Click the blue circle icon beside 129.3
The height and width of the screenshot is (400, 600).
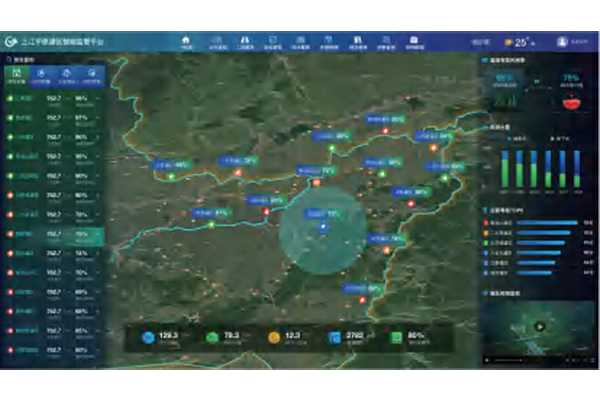point(149,336)
